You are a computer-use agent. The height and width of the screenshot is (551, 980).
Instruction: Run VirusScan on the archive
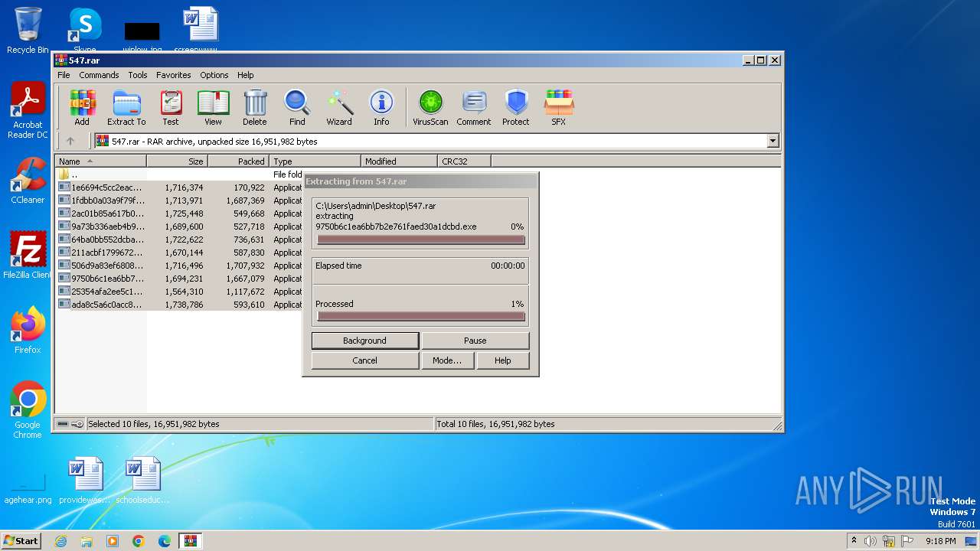click(x=430, y=107)
